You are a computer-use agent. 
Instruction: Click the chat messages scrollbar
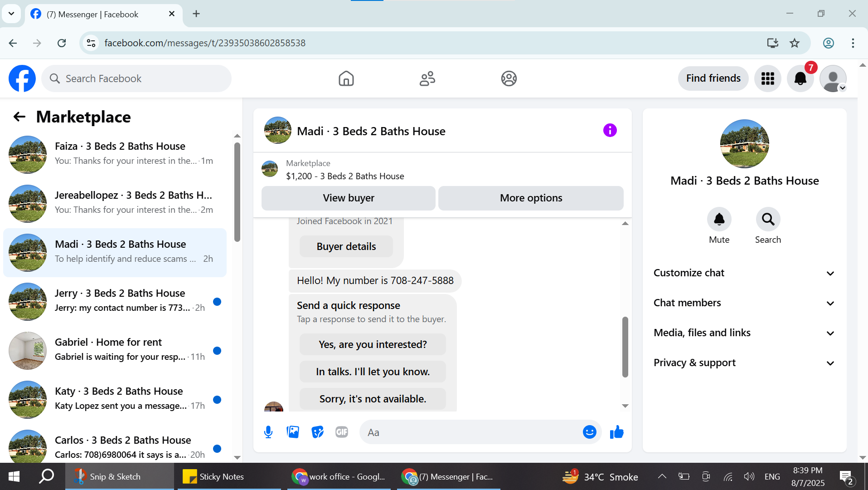point(625,347)
